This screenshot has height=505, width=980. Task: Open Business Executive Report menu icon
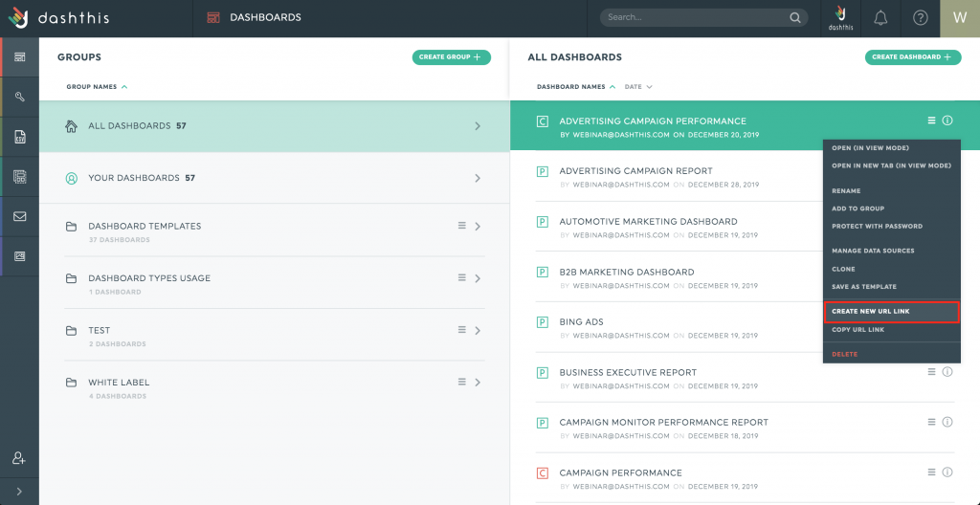931,372
